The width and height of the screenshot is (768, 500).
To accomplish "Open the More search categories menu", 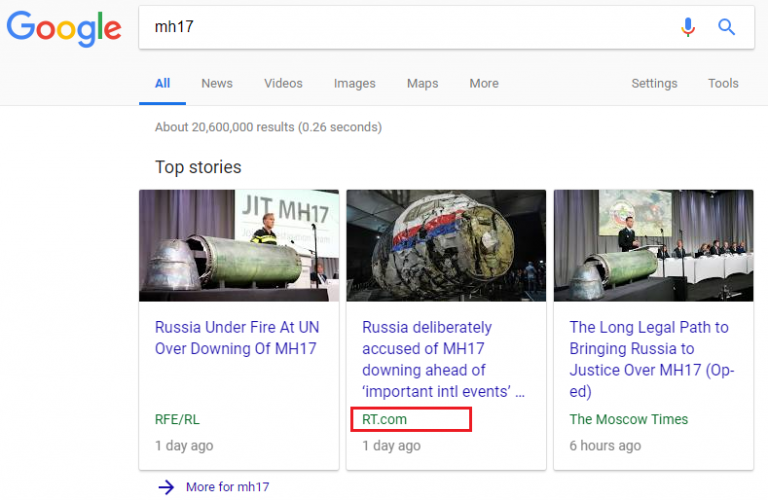I will [484, 83].
